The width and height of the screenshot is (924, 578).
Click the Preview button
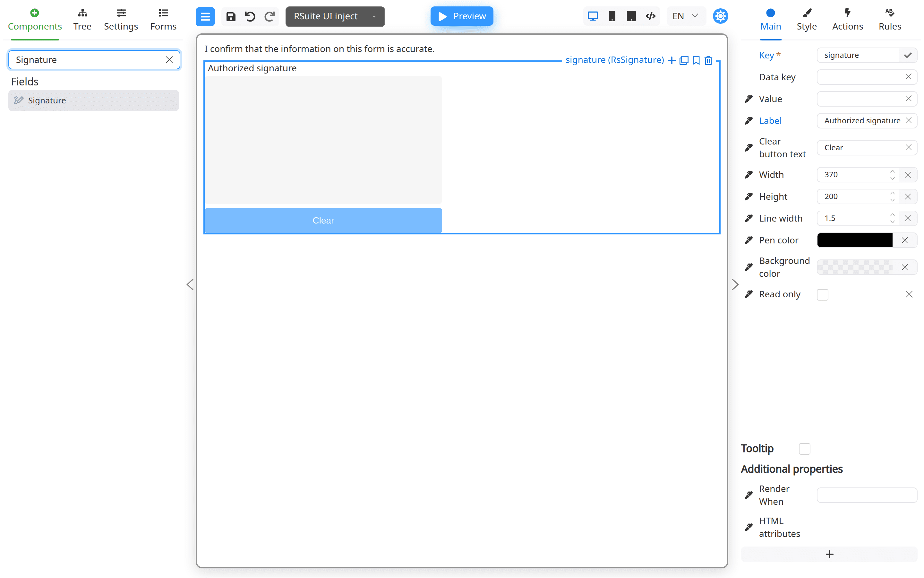coord(462,16)
